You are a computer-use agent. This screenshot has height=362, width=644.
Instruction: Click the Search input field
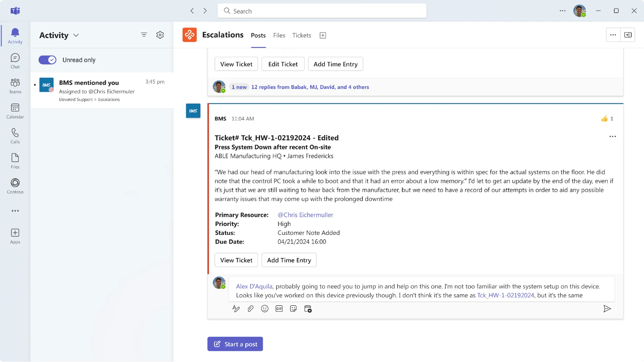tap(322, 11)
